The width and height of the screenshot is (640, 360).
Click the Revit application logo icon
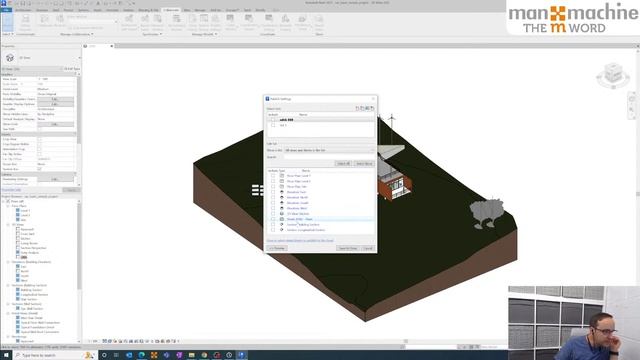coord(3,3)
